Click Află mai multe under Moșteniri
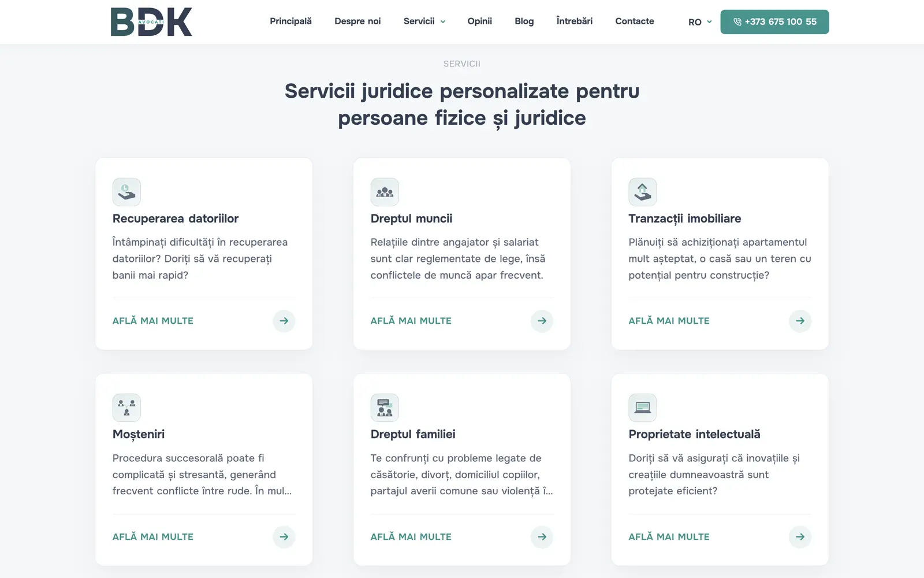 [x=153, y=537]
